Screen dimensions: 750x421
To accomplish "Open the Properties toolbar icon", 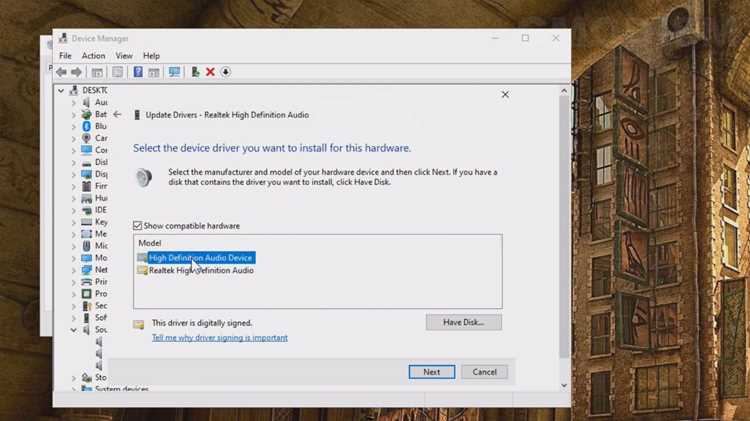I will point(117,72).
